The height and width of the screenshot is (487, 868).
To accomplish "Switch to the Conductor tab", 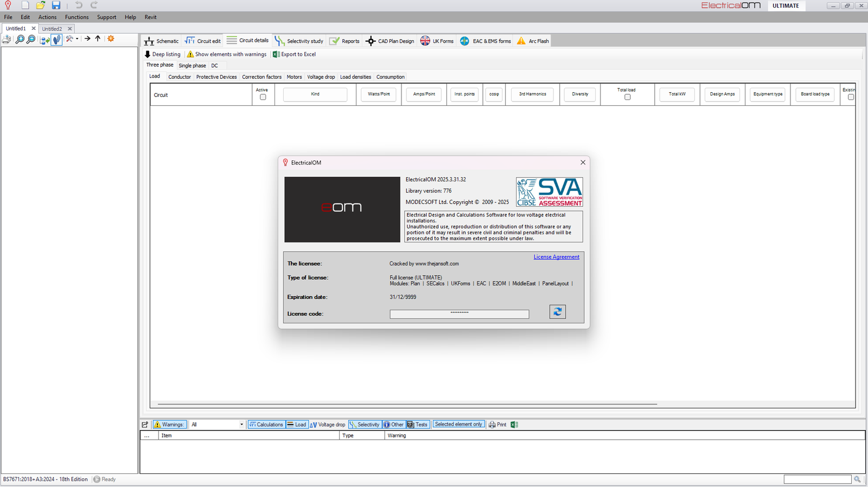I will point(180,77).
